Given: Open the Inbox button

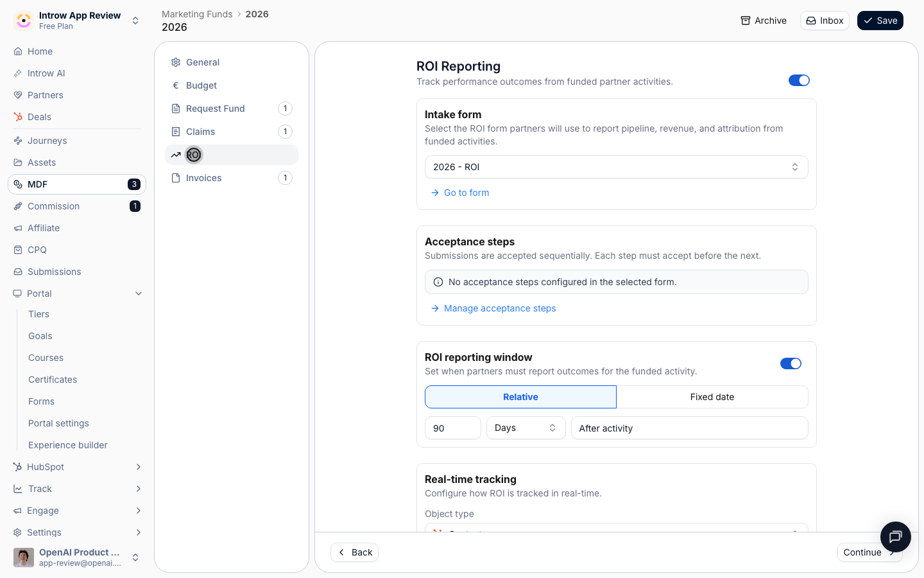Looking at the screenshot, I should point(825,21).
